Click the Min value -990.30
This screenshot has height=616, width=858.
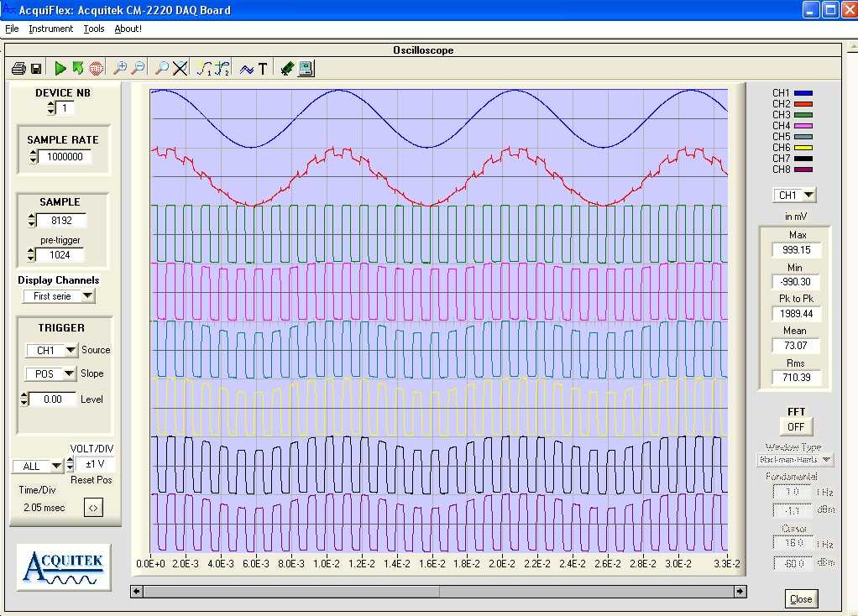(x=796, y=282)
